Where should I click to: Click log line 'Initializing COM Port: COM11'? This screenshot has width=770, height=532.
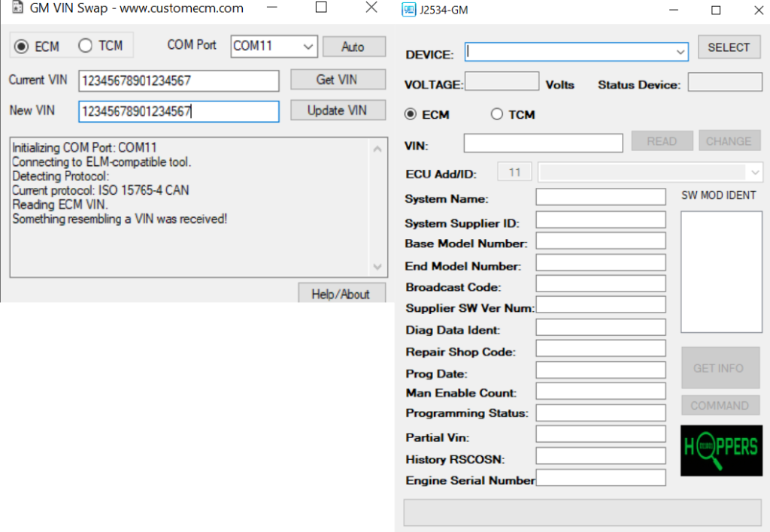(x=84, y=148)
